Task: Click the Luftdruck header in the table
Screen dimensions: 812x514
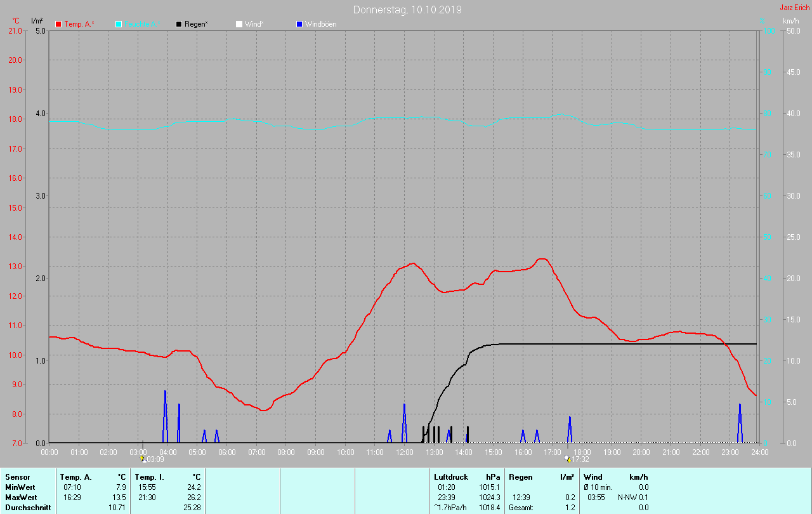Action: point(450,477)
